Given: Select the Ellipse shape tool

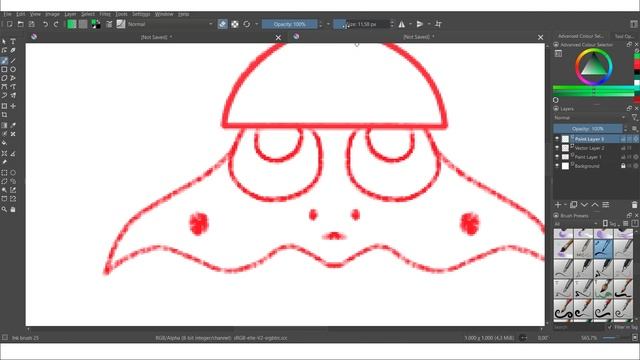Looking at the screenshot, I should click(13, 69).
